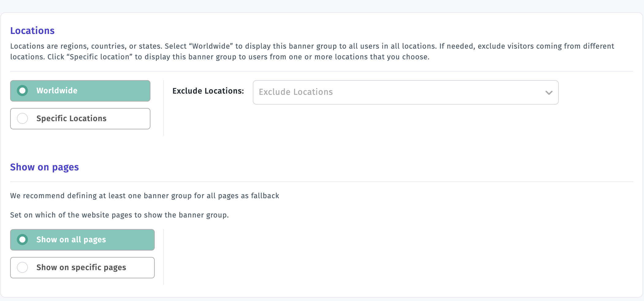Enable the Show on all pages radio
Image resolution: width=644 pixels, height=301 pixels.
click(x=22, y=240)
